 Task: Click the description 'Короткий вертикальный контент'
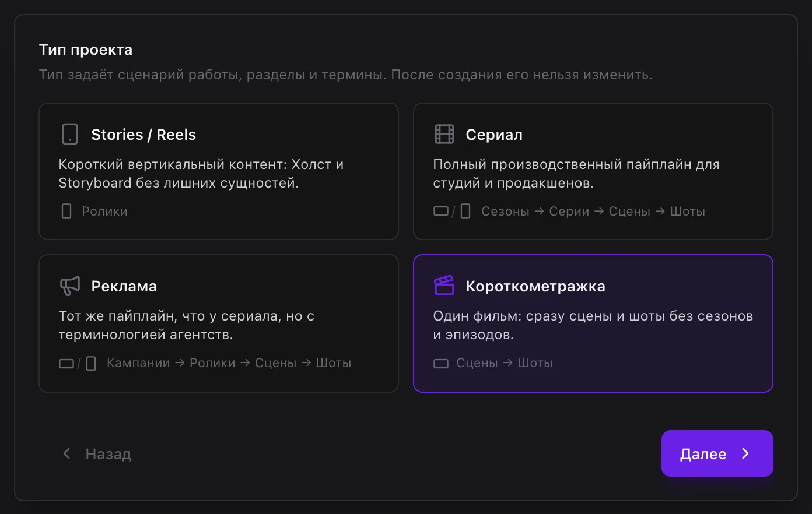coord(201,174)
